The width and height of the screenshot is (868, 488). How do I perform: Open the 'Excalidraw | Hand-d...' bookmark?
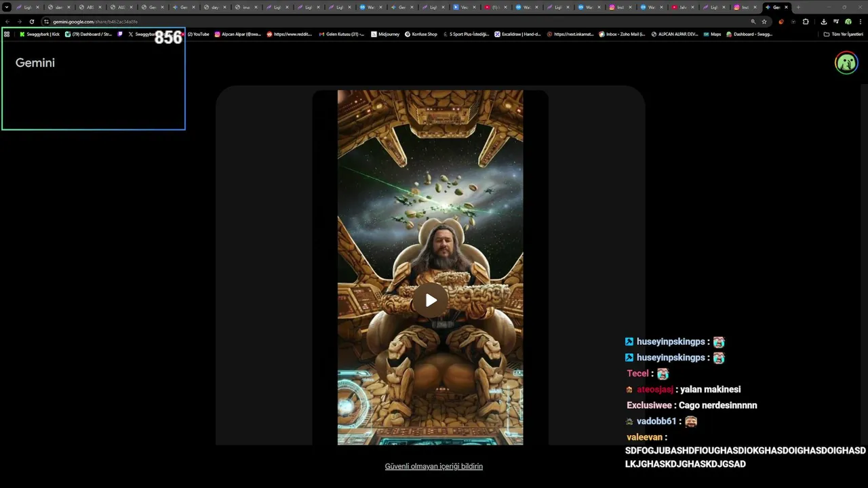point(517,34)
